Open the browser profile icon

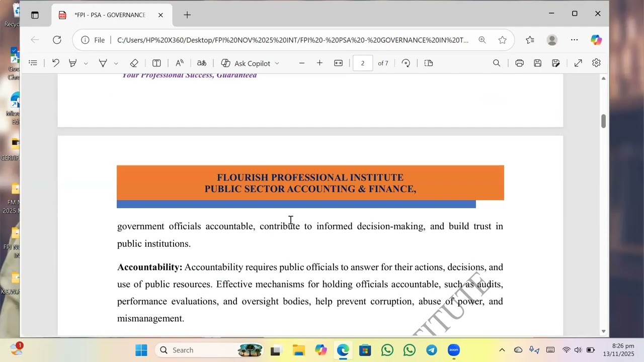tap(552, 40)
